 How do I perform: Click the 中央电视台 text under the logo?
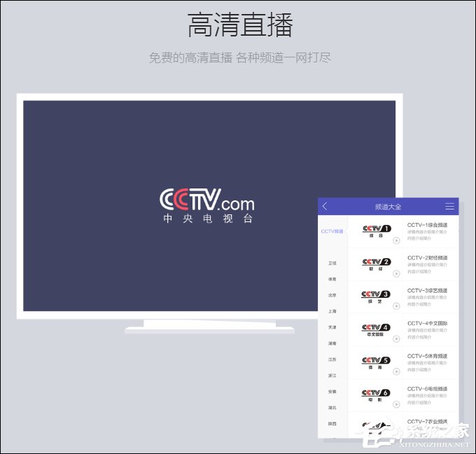208,219
